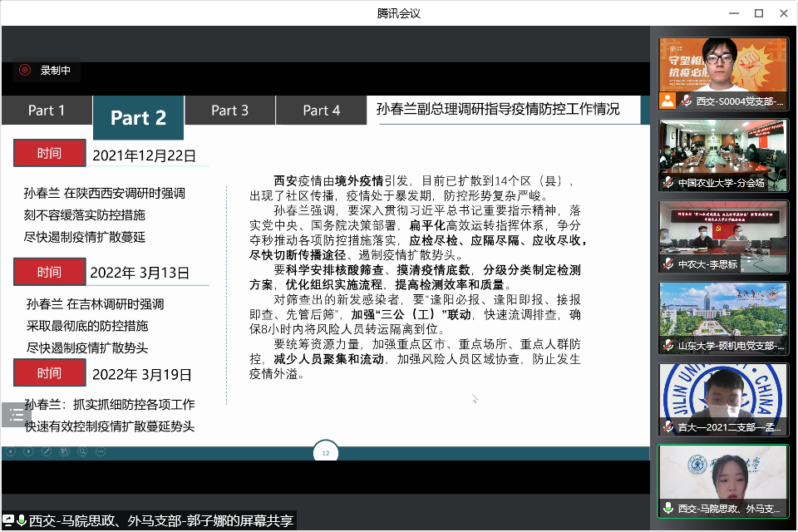
Task: Click the muted mic icon of 山东大学 participant
Action: (667, 345)
